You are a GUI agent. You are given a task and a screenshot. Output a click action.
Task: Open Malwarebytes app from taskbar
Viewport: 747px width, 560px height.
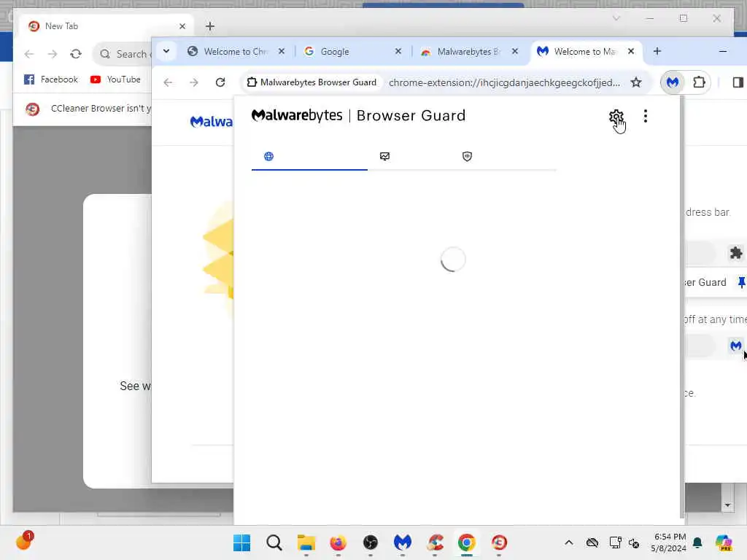point(403,542)
